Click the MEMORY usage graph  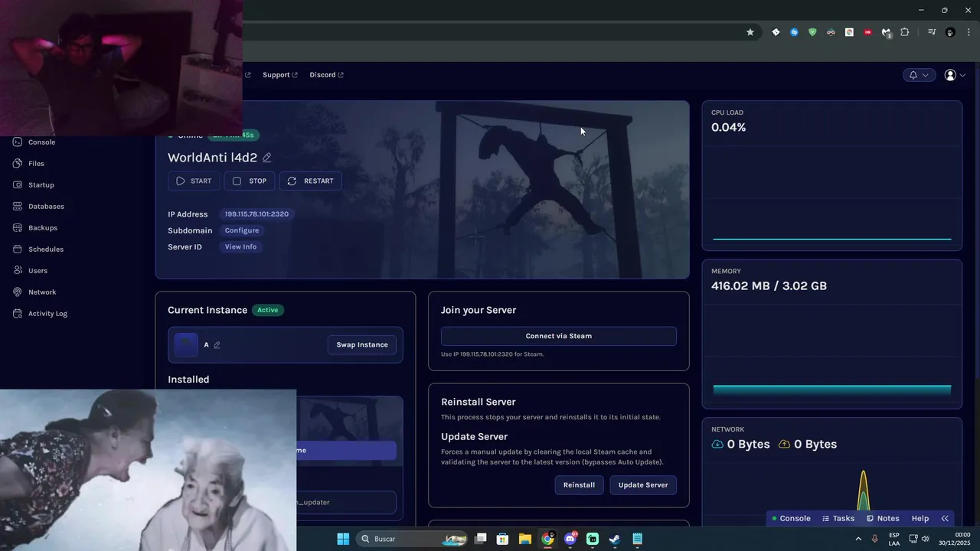click(832, 334)
